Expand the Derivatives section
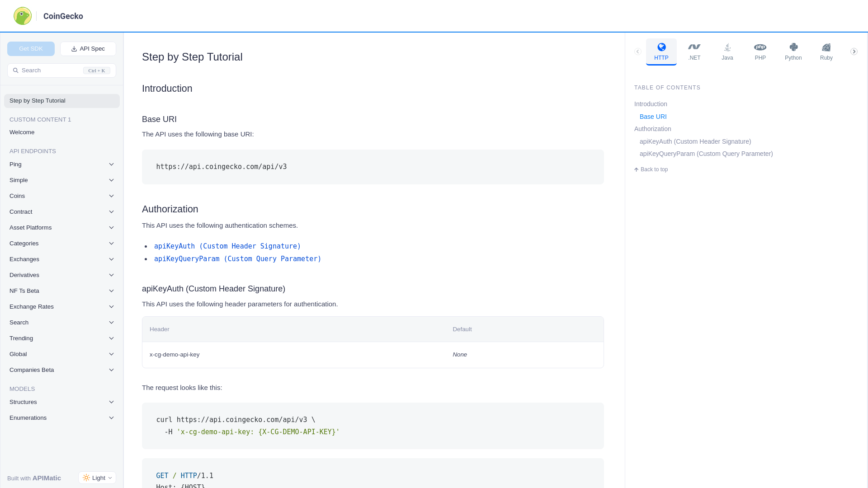868x488 pixels. 62,275
